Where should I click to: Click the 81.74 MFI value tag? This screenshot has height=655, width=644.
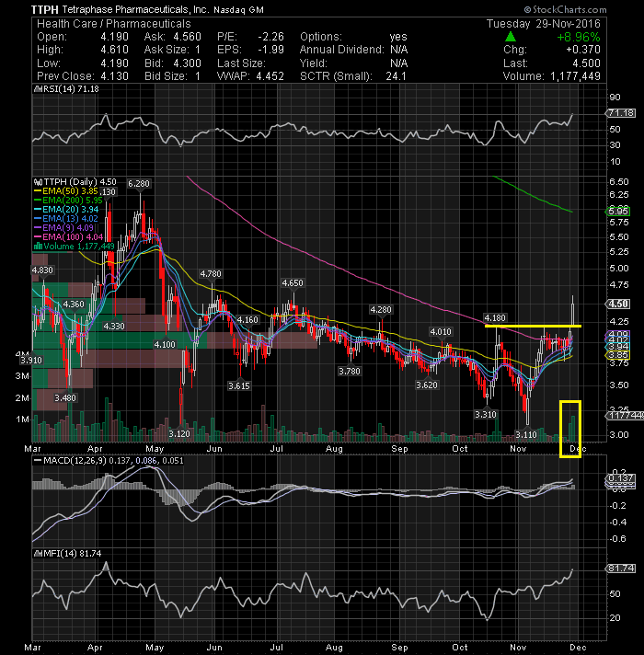click(x=621, y=569)
